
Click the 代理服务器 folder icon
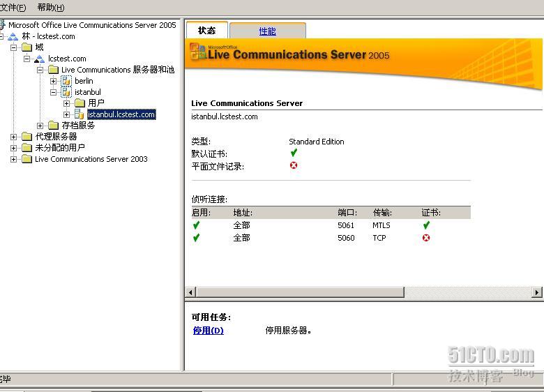point(27,137)
